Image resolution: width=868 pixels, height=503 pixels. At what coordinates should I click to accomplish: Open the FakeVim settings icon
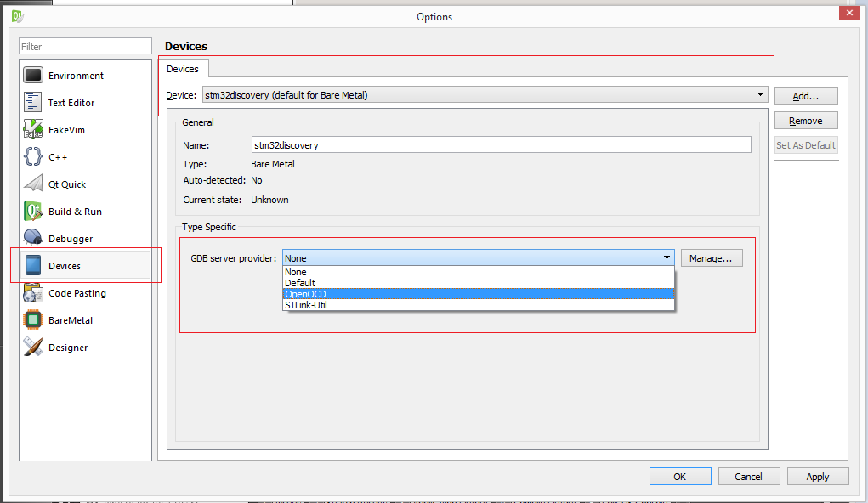coord(32,129)
